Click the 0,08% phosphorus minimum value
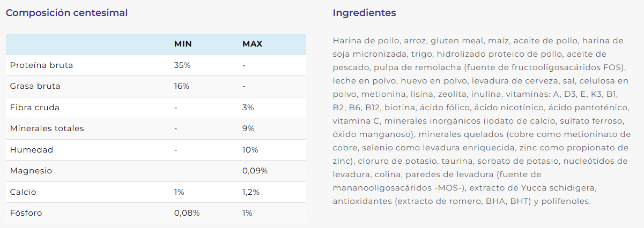Viewport: 644px width, 228px height. pos(187,213)
